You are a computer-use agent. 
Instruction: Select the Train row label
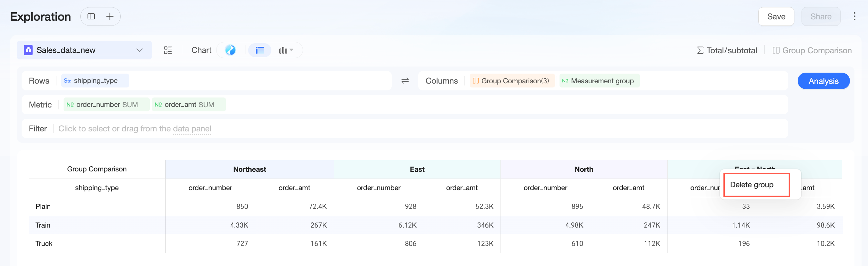(43, 225)
